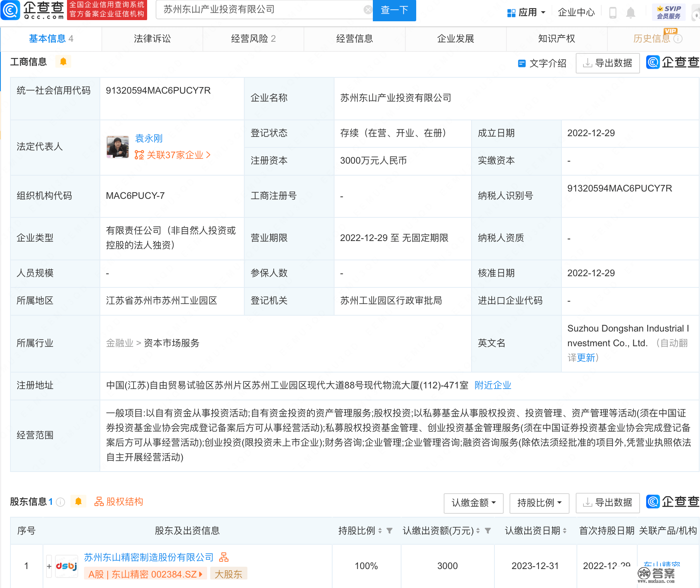The height and width of the screenshot is (588, 700).
Task: Open 股权结构 link
Action: [x=119, y=502]
